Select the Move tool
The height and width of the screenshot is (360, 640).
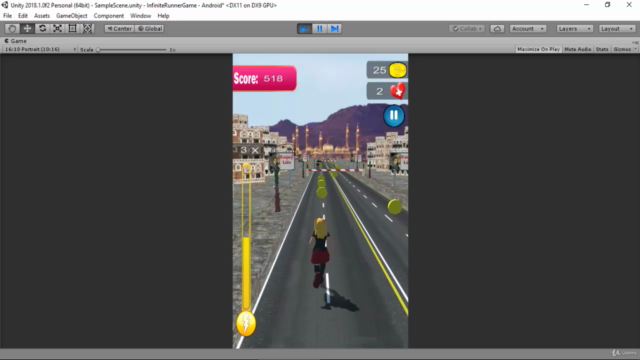[27, 29]
